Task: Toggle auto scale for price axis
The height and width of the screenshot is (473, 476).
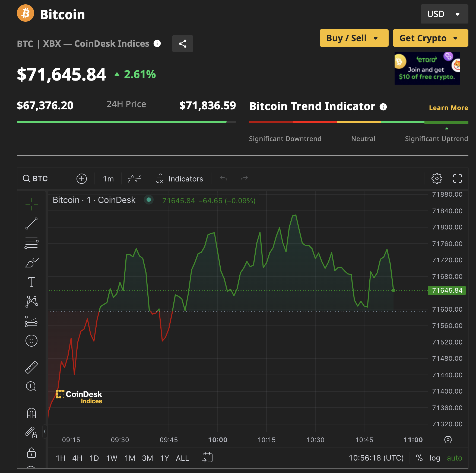Action: coord(454,458)
